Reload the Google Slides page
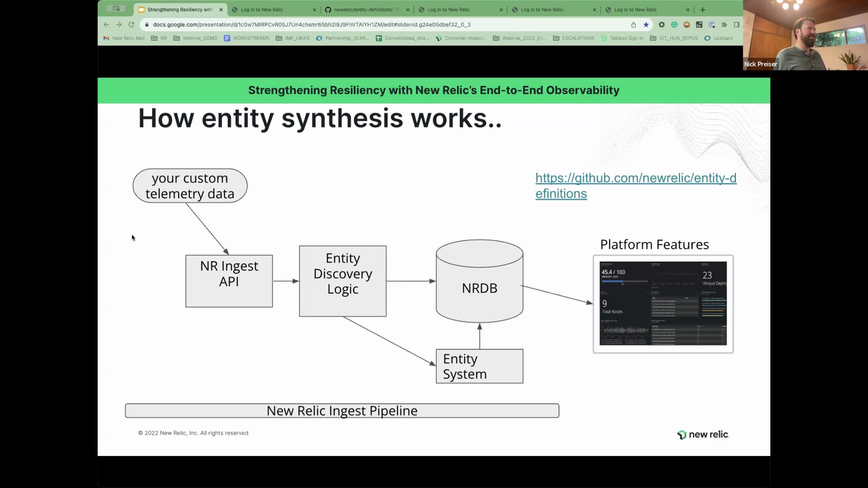The height and width of the screenshot is (488, 868). pos(132,24)
